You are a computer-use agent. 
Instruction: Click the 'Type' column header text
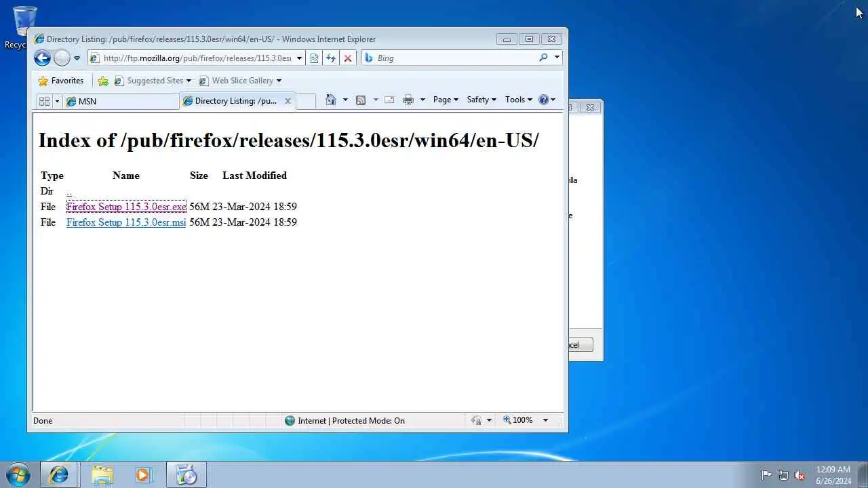(52, 176)
